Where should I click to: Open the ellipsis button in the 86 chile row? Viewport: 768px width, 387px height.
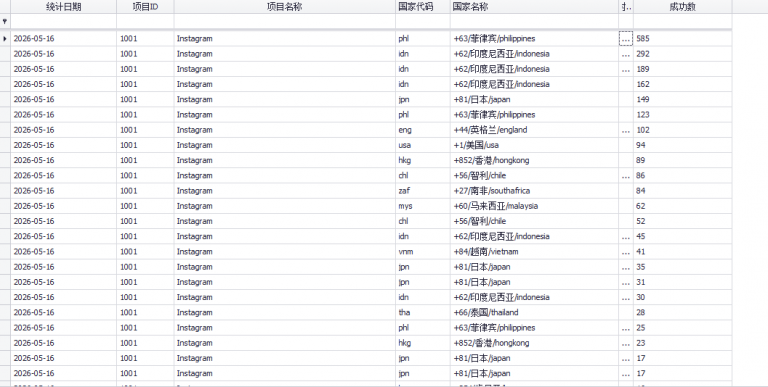[x=626, y=175]
